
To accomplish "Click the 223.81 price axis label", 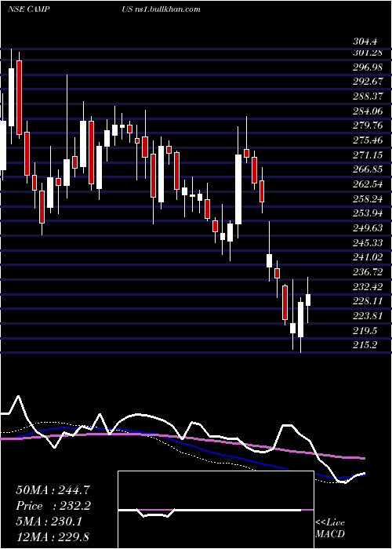I will click(368, 316).
